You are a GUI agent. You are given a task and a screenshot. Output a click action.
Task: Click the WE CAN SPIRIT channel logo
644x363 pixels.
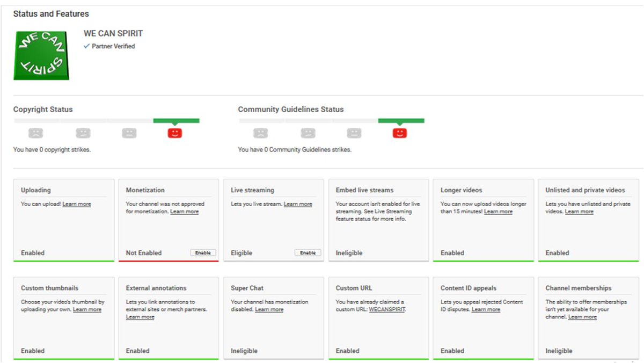[x=41, y=55]
